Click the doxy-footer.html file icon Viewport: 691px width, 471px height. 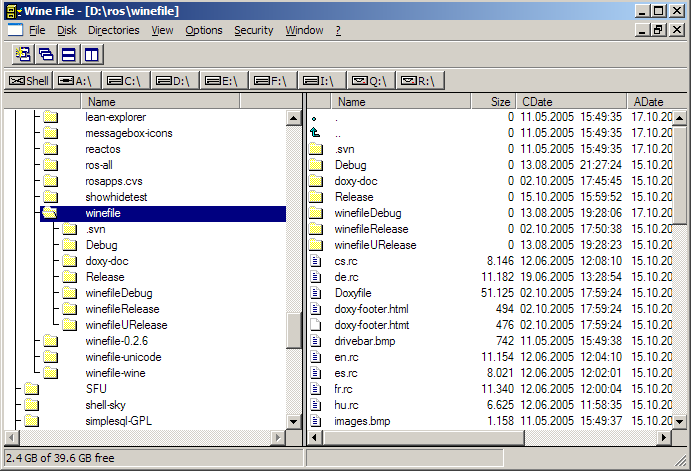[315, 309]
